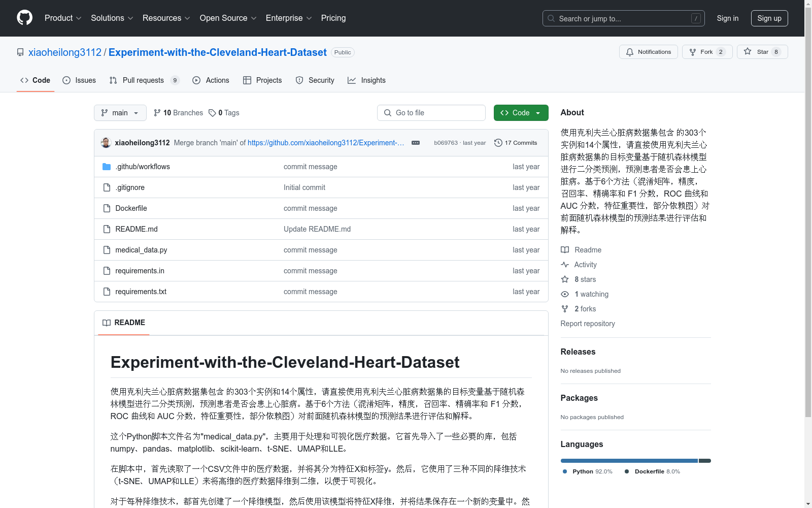The width and height of the screenshot is (812, 508).
Task: Click the GitHub logo icon
Action: pyautogui.click(x=24, y=18)
